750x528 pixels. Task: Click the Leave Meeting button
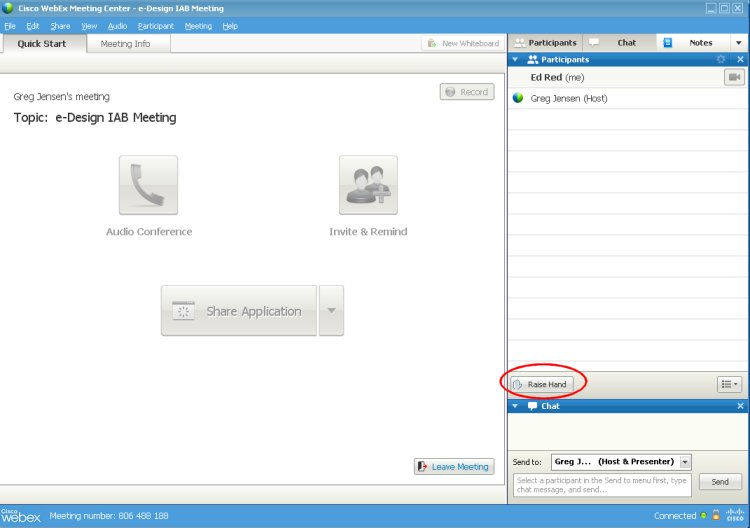click(x=454, y=466)
